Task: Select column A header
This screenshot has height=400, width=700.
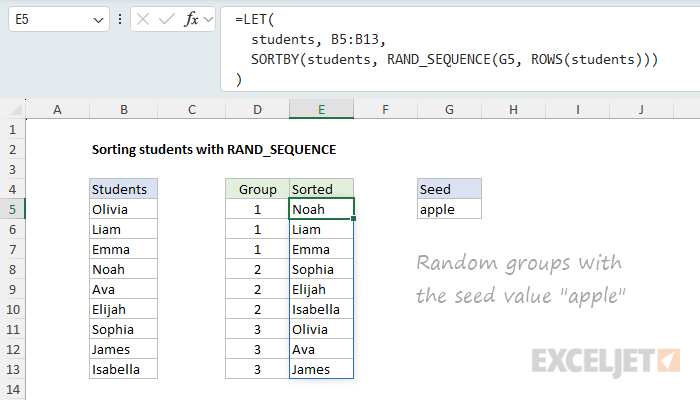Action: (57, 109)
